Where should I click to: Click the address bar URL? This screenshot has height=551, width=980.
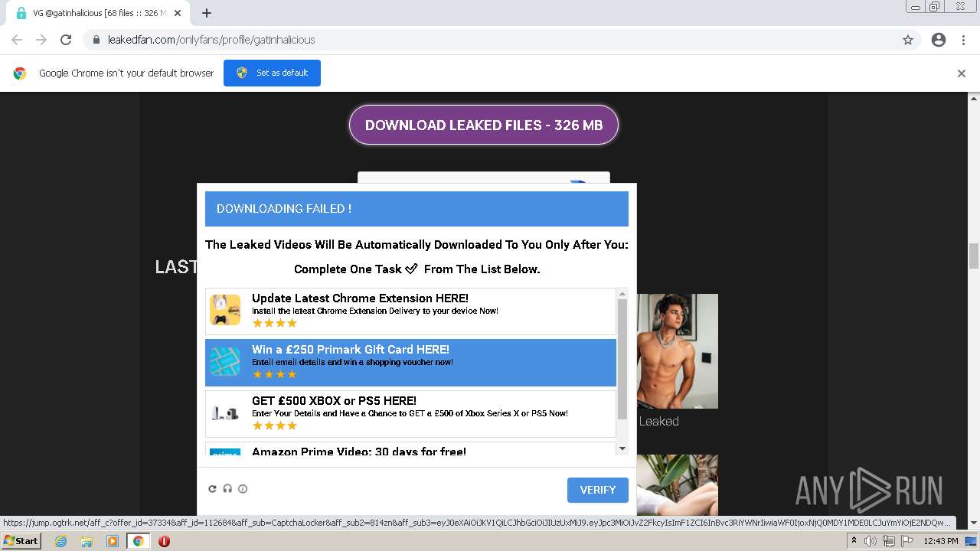pos(211,40)
